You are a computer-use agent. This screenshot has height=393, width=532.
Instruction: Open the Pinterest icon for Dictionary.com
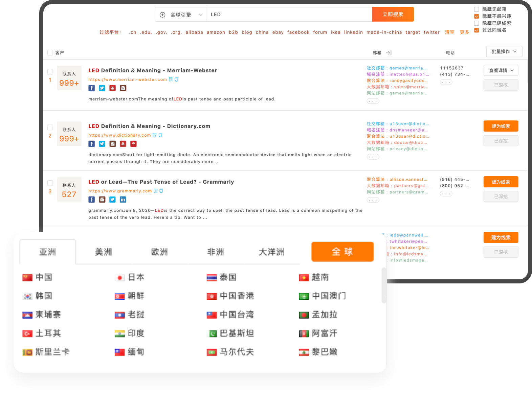(x=134, y=144)
